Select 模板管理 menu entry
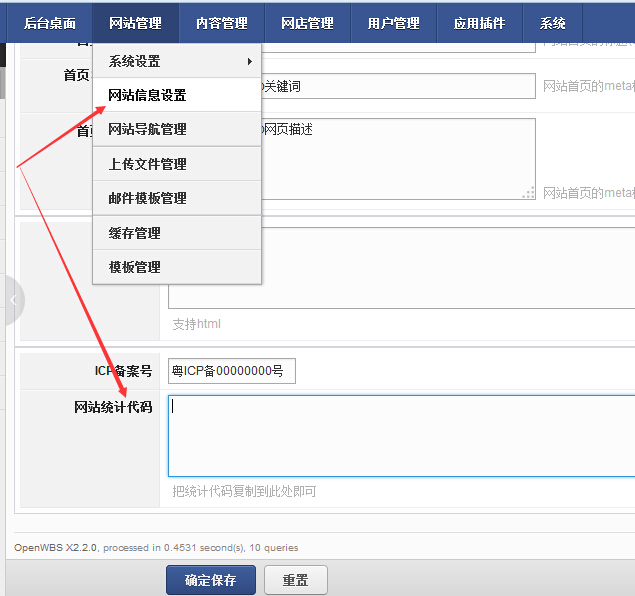The width and height of the screenshot is (635, 596). tap(177, 267)
